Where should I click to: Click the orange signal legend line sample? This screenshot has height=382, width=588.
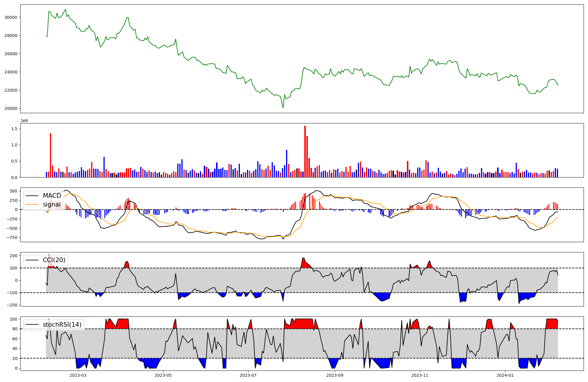coord(32,205)
